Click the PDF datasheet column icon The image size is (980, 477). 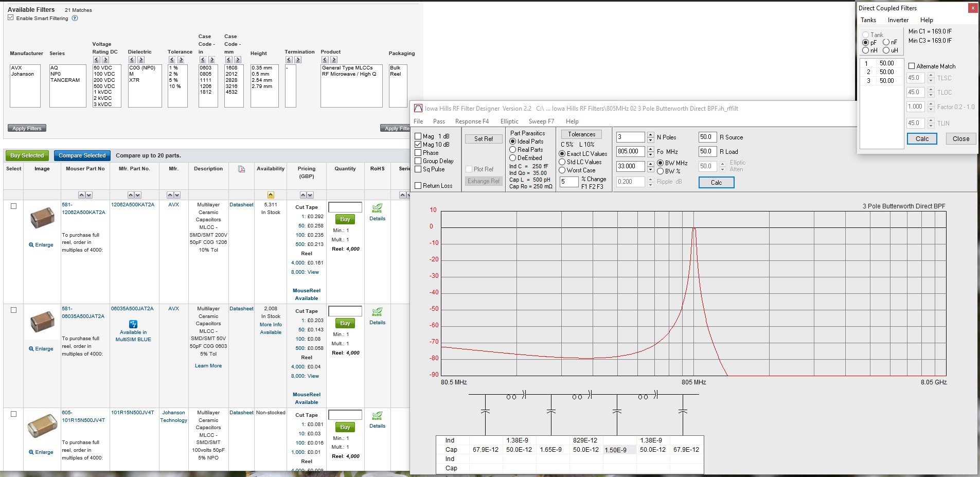click(242, 169)
